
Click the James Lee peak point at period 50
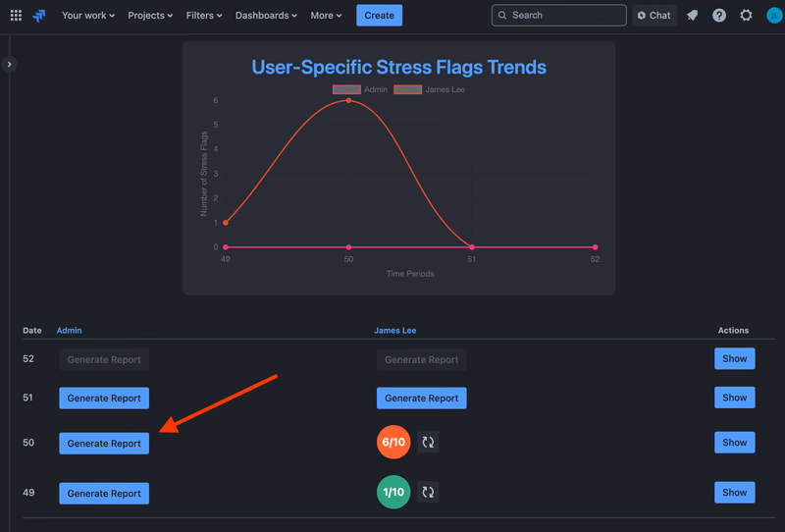click(348, 101)
